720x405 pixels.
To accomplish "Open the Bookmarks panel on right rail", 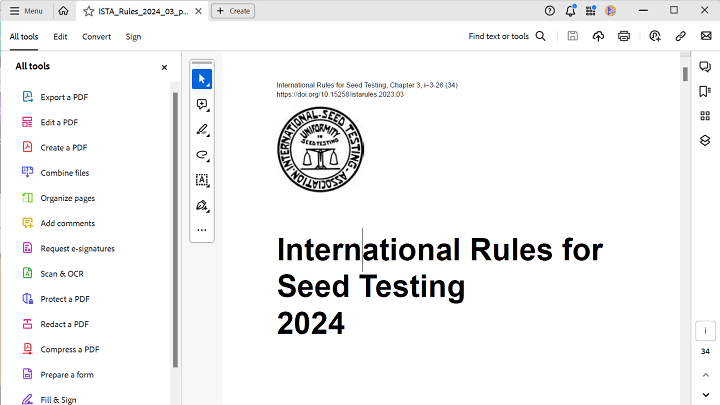I will (705, 91).
